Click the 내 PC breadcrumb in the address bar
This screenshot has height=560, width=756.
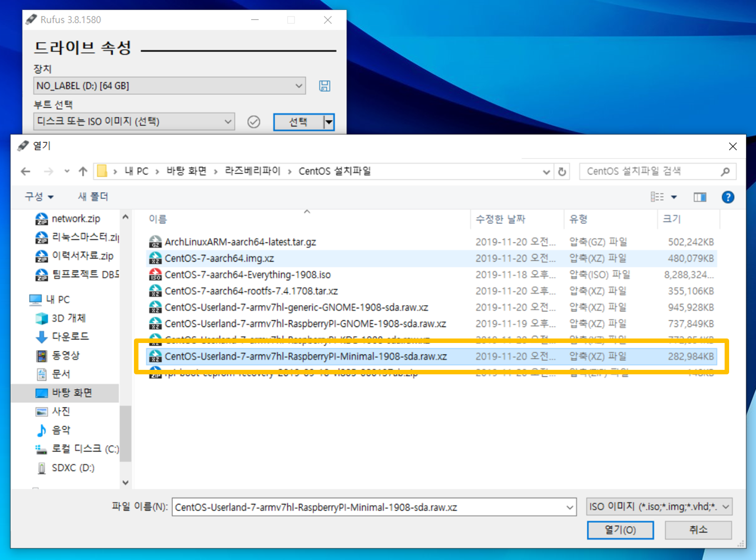[136, 171]
